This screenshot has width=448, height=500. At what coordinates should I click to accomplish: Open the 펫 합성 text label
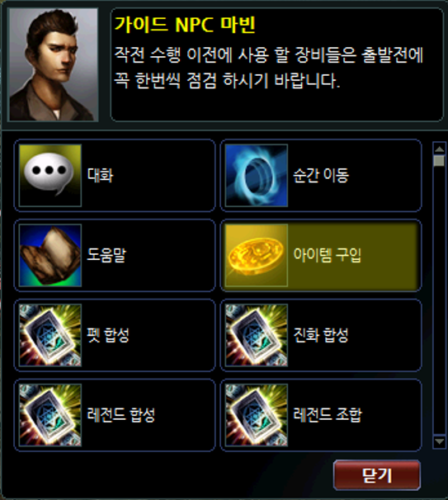pyautogui.click(x=108, y=335)
